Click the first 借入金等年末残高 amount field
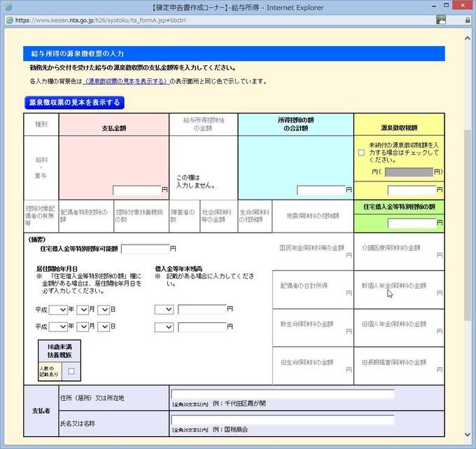This screenshot has height=449, width=476. [x=202, y=310]
